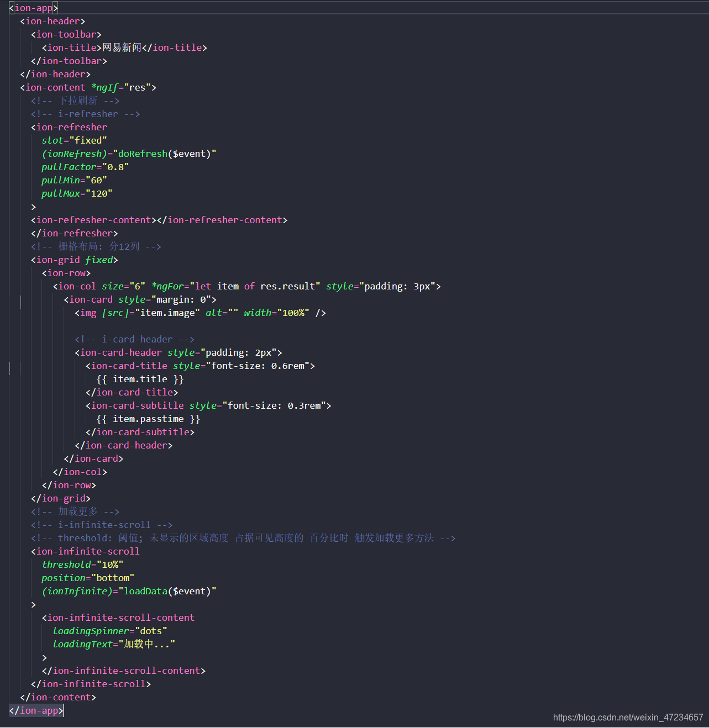The height and width of the screenshot is (728, 709).
Task: Click the ion-refresher-content tag line
Action: [159, 220]
